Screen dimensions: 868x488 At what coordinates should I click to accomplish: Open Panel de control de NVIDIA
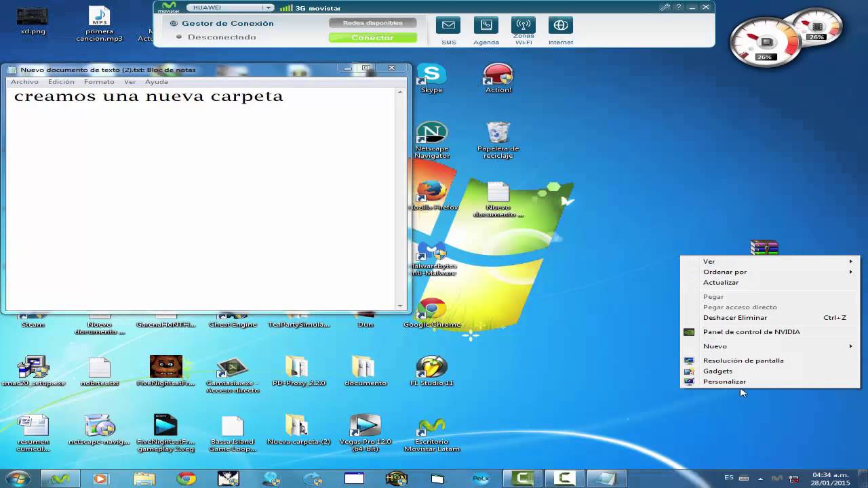pos(770,332)
